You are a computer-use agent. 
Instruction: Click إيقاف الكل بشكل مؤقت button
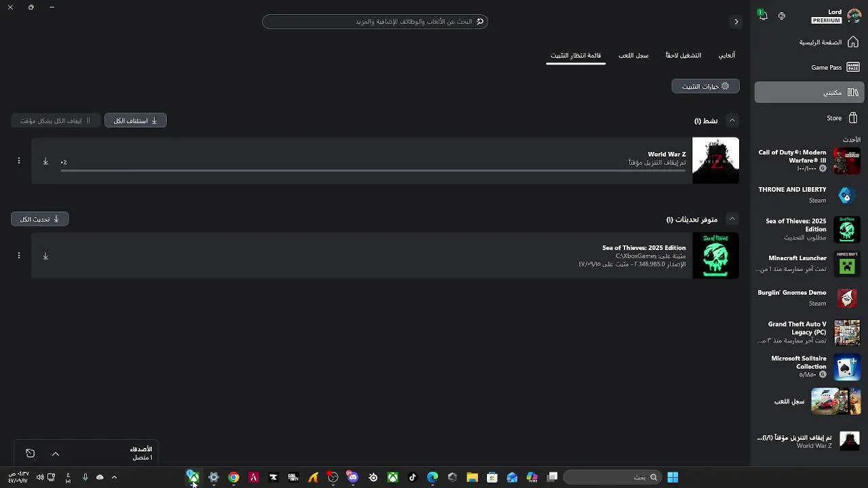click(56, 121)
